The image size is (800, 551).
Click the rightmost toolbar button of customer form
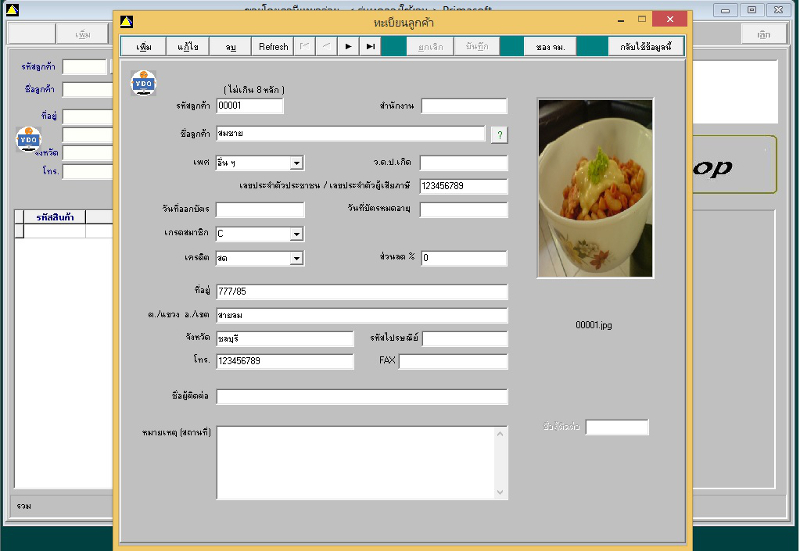[x=645, y=46]
